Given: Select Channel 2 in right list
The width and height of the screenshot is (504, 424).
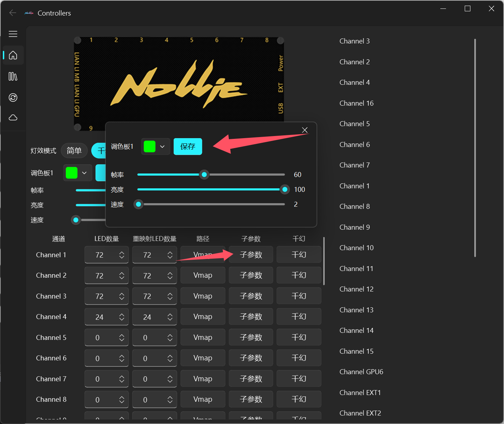Looking at the screenshot, I should tap(354, 62).
